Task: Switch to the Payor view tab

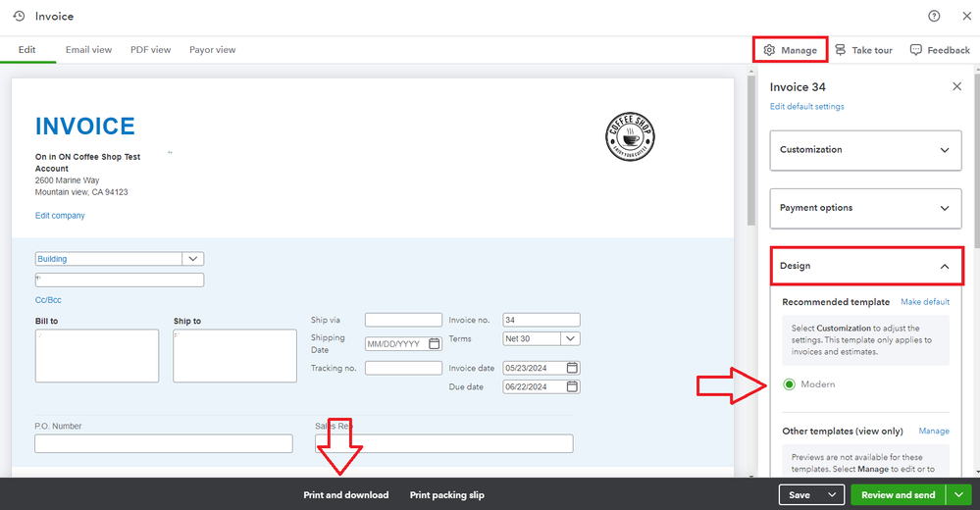Action: 213,50
